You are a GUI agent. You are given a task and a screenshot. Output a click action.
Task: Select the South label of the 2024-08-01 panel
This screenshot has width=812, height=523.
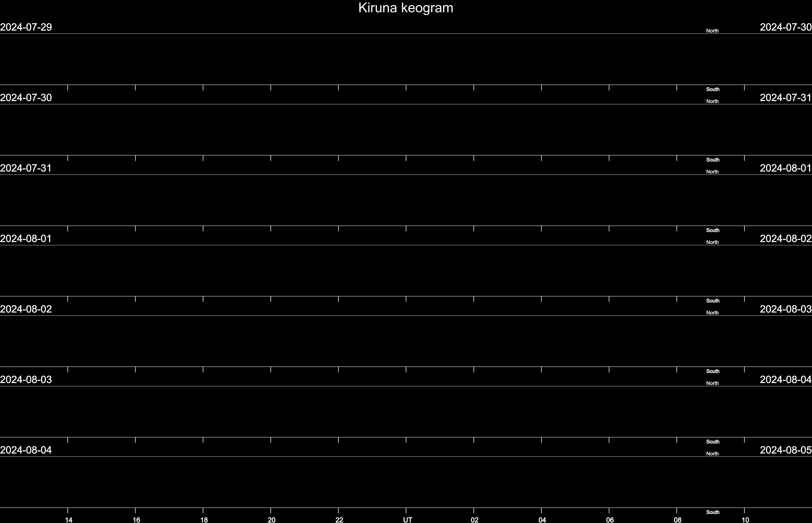[713, 301]
